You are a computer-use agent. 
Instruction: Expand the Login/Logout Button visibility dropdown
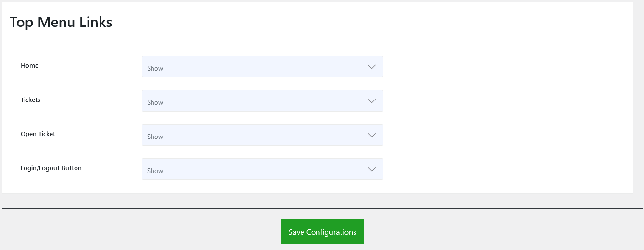pos(262,169)
